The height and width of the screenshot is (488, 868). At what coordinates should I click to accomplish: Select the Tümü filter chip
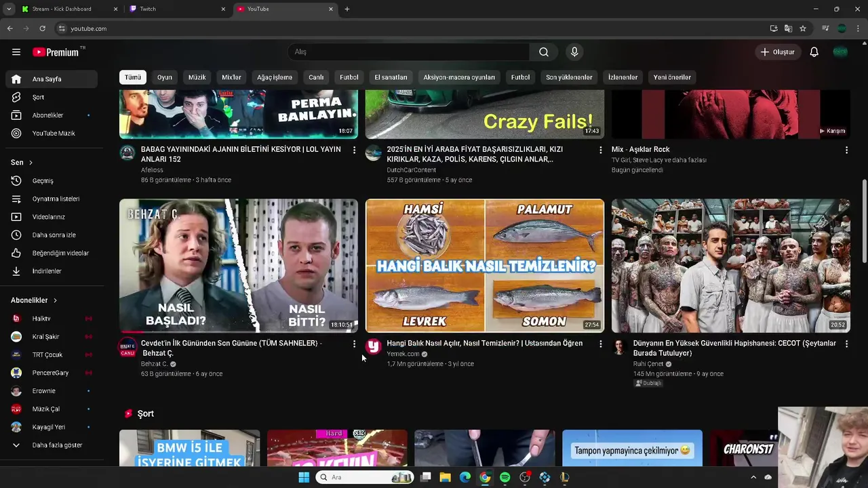coord(133,77)
